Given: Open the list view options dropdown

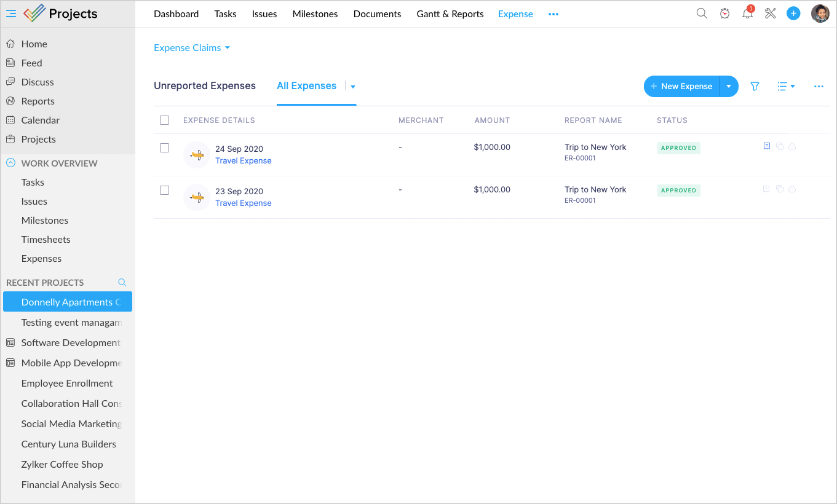Looking at the screenshot, I should tap(786, 87).
